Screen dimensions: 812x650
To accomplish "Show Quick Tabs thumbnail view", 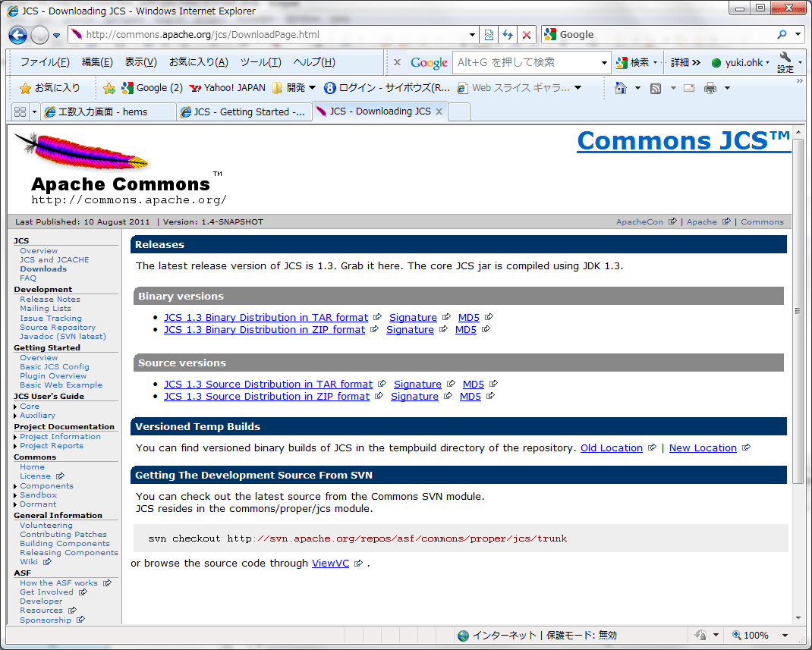I will tap(19, 111).
